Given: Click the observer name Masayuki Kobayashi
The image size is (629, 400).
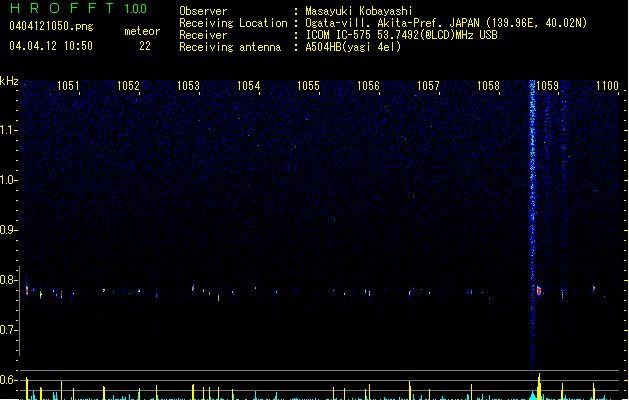Looking at the screenshot, I should 359,11.
